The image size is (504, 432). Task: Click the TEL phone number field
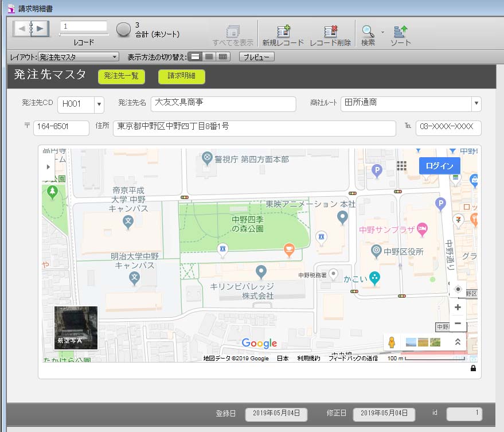click(x=448, y=128)
